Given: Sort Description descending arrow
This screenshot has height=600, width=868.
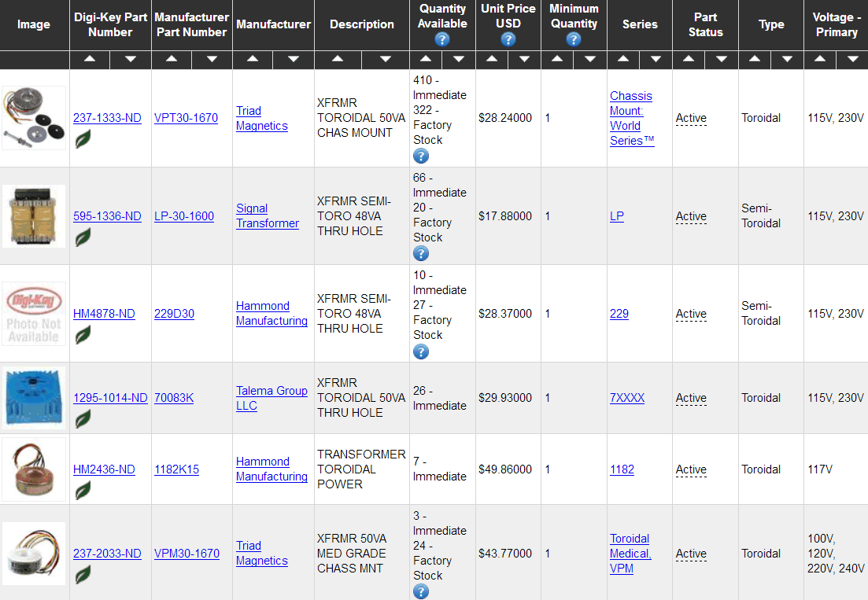Looking at the screenshot, I should [x=386, y=59].
